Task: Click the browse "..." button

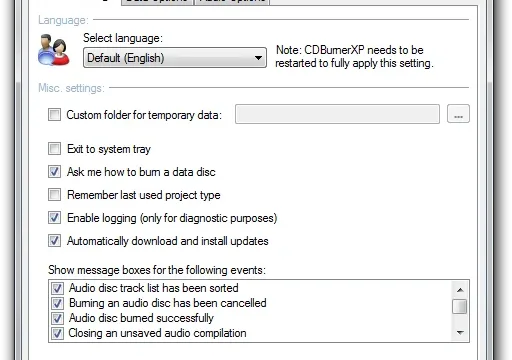Action: click(458, 114)
